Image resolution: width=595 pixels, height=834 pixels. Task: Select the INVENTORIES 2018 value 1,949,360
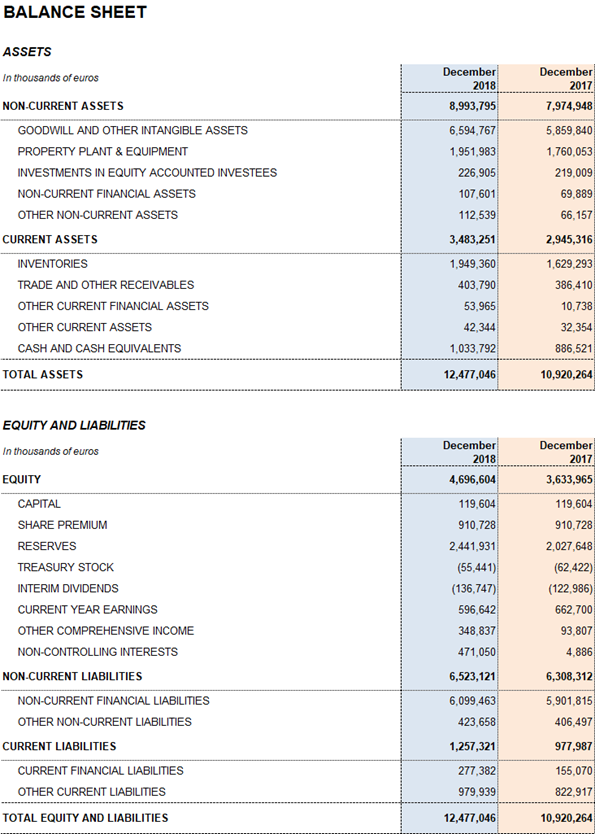[x=473, y=264]
